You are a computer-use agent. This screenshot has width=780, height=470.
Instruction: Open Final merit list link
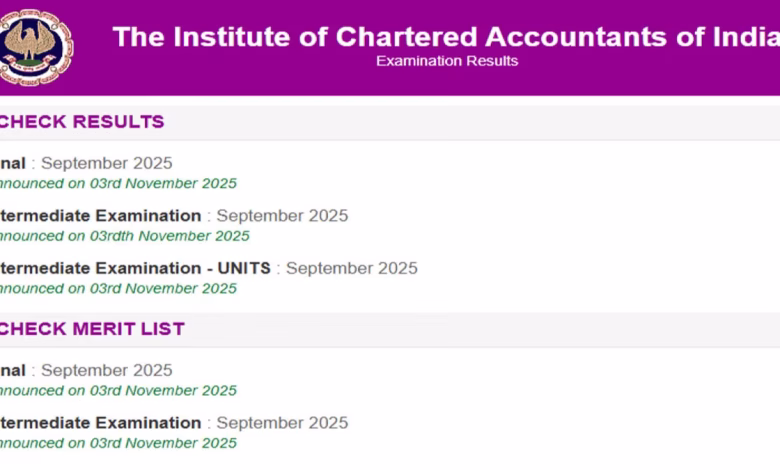click(x=13, y=370)
